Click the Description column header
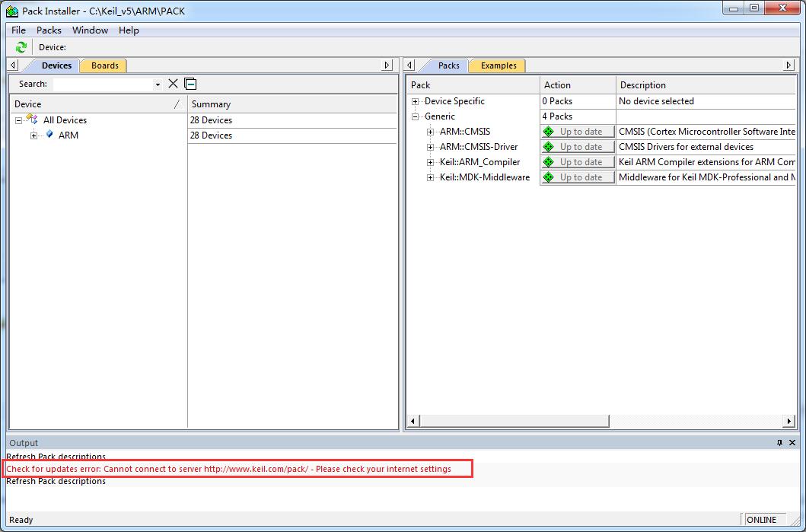This screenshot has width=806, height=532. pos(706,84)
